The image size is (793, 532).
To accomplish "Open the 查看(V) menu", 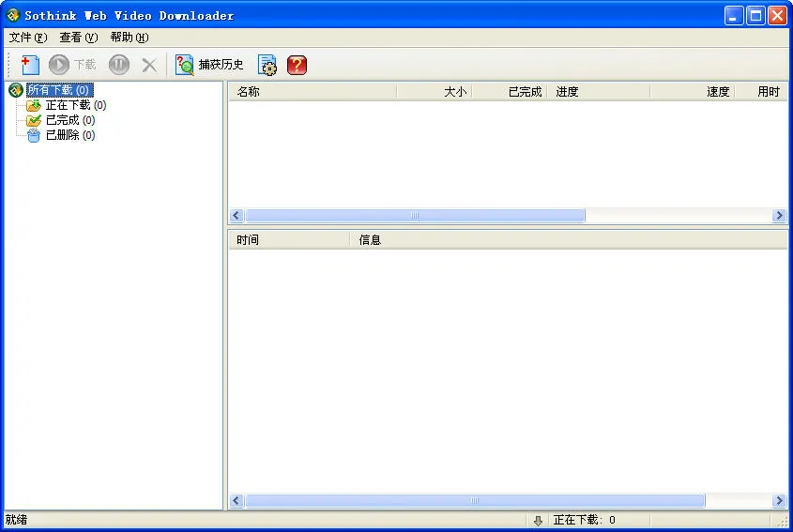I will click(79, 38).
